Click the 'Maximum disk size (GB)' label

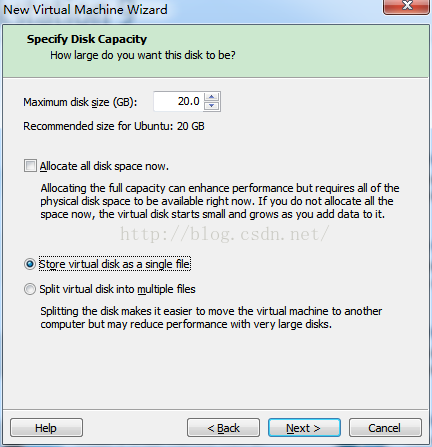(80, 102)
